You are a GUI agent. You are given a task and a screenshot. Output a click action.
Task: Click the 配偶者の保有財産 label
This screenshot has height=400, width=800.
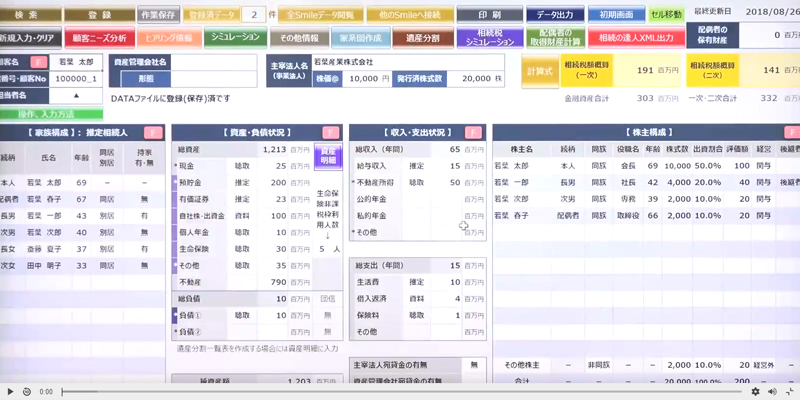point(712,35)
